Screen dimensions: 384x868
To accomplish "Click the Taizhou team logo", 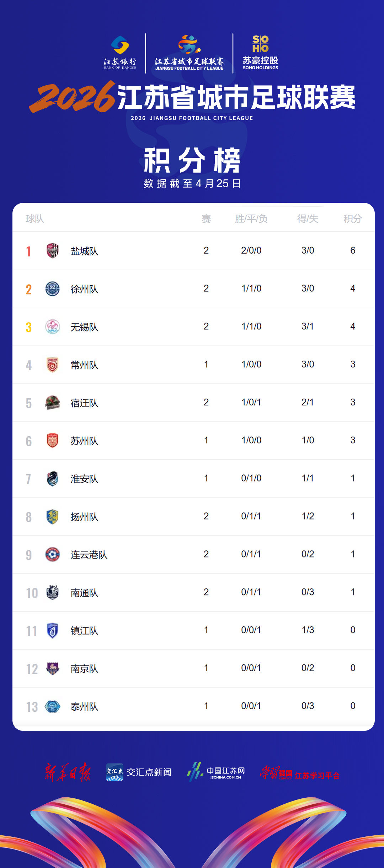I will coord(53,706).
